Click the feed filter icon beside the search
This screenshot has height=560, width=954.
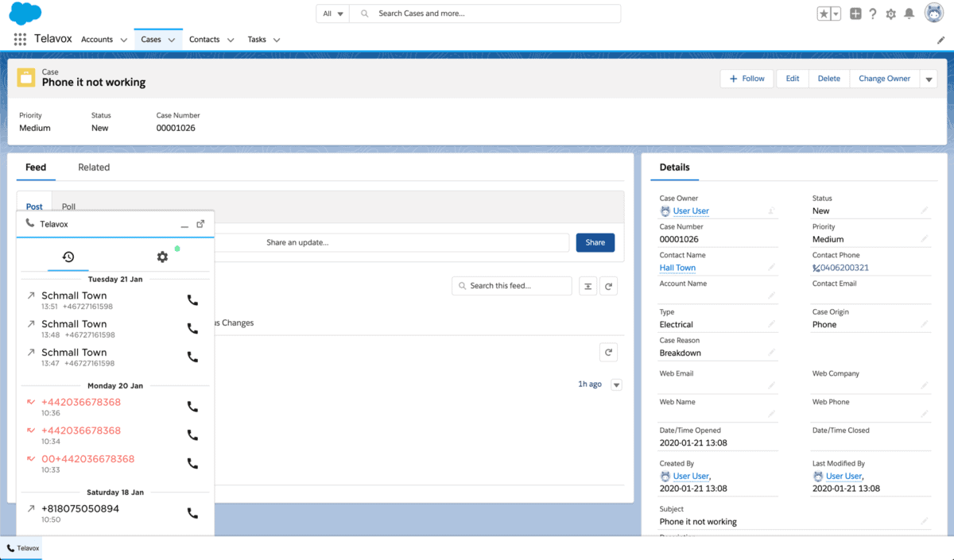588,286
